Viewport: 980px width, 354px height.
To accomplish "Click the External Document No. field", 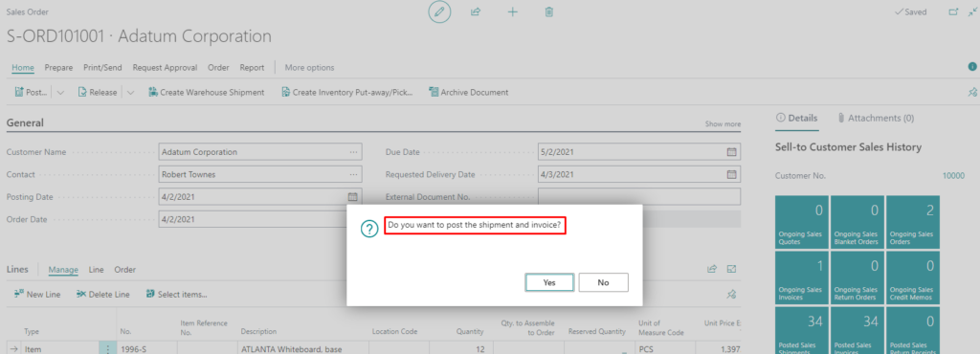I will pos(639,197).
